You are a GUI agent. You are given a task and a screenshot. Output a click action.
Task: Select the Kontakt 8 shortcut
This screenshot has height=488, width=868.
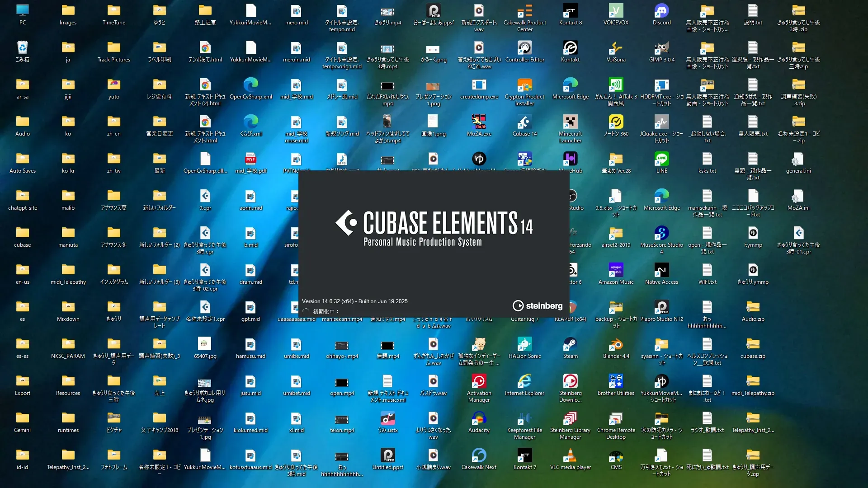pos(570,11)
